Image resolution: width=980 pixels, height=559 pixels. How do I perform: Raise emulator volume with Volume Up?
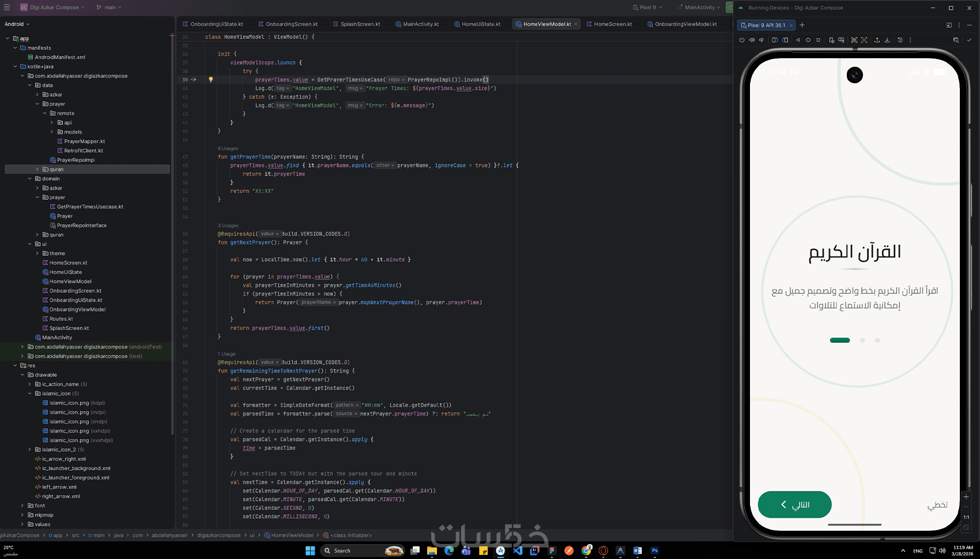click(x=752, y=40)
